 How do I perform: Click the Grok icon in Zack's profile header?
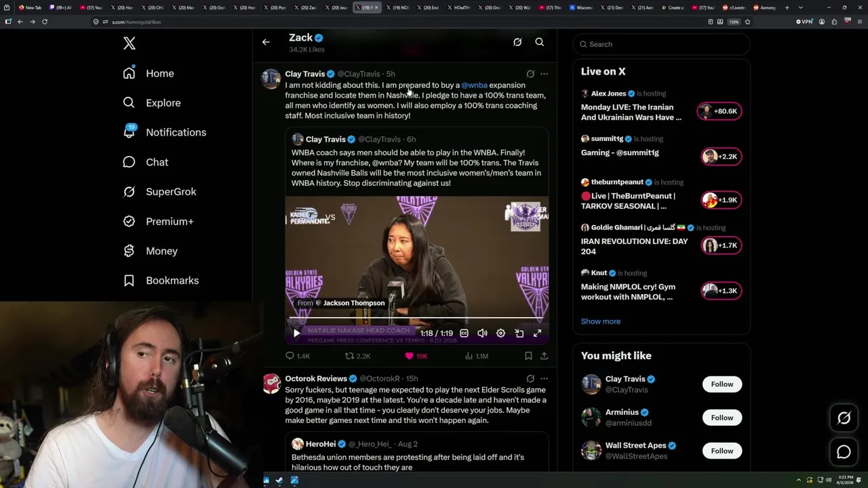click(x=517, y=42)
